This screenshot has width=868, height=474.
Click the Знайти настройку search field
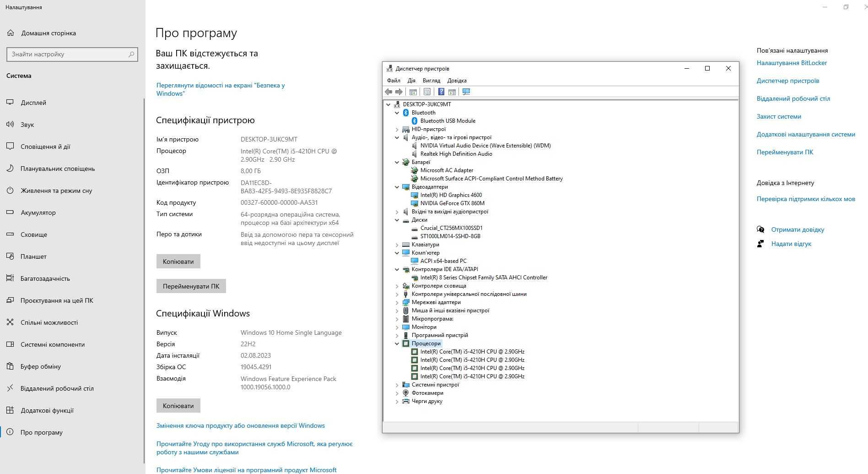[x=72, y=54]
